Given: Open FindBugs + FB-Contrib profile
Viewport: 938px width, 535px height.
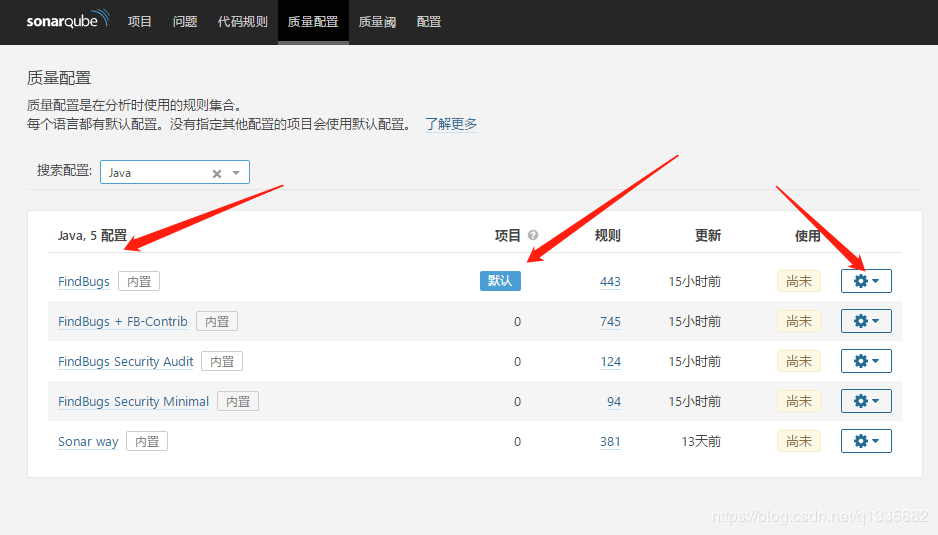Looking at the screenshot, I should click(123, 321).
